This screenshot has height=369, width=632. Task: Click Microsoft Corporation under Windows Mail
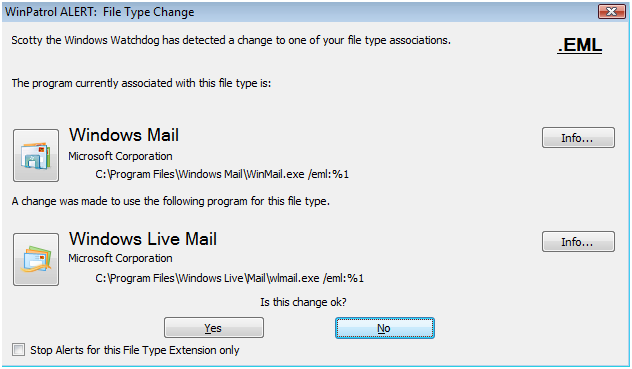[120, 156]
